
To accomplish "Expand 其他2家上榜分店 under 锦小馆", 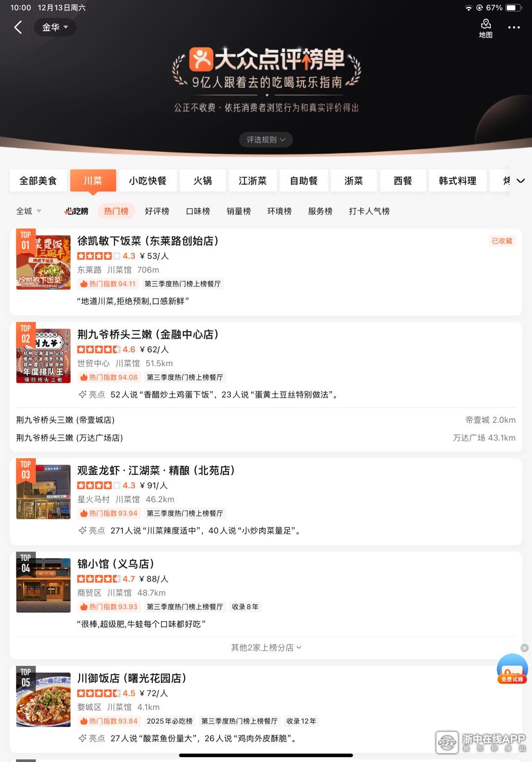I will (266, 648).
